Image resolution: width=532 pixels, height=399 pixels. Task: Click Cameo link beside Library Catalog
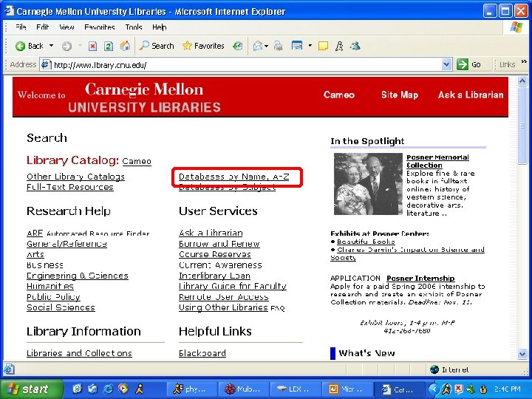click(137, 161)
